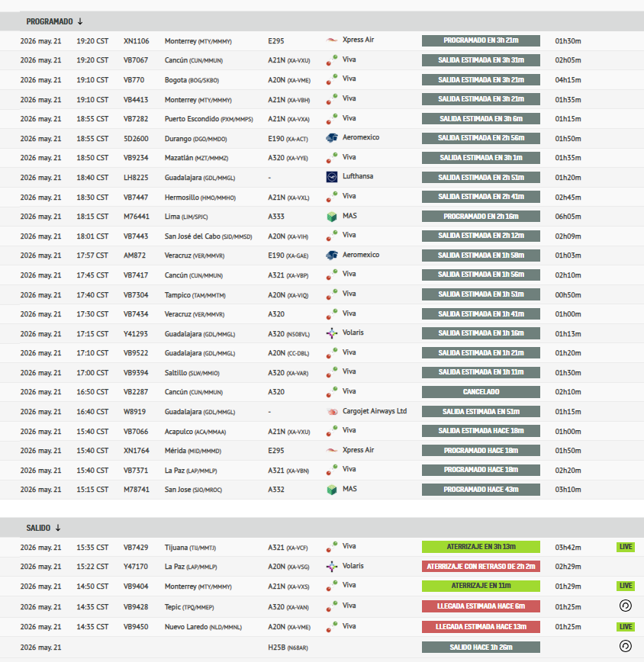Open the replay icon on VB9428 Tepic row

(626, 606)
